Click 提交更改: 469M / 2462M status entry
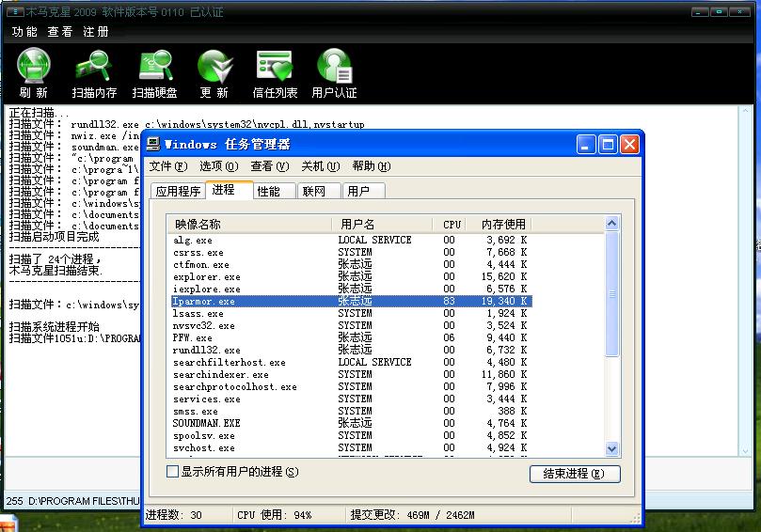 click(x=413, y=514)
